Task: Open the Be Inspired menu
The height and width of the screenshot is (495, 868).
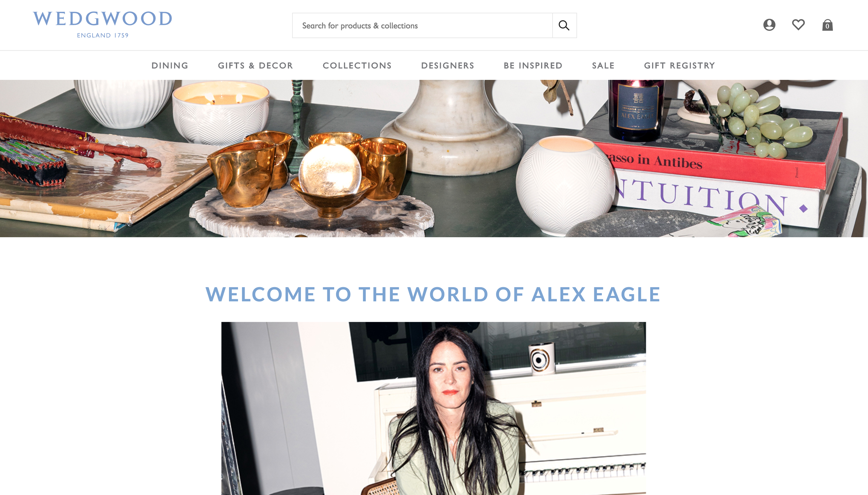Action: click(533, 66)
